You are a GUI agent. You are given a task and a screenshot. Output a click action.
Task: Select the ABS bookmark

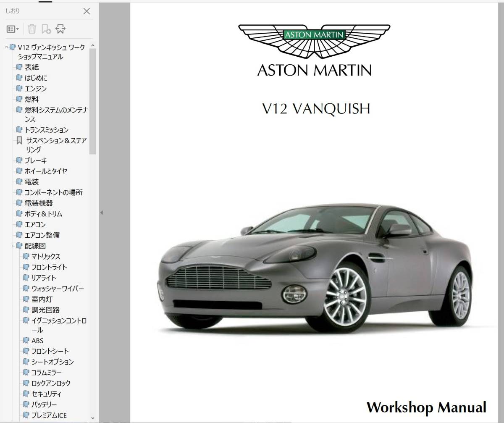coord(37,341)
